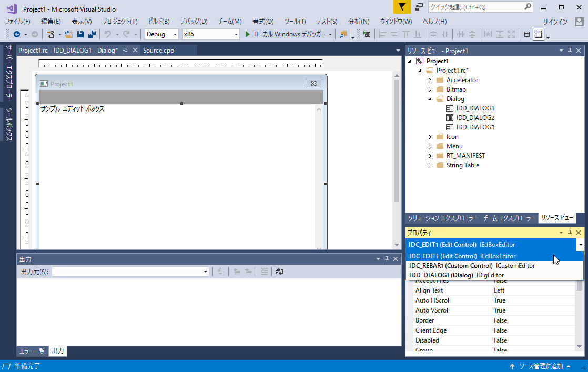The image size is (588, 372).
Task: Collapse the Dialog folder in the resource tree
Action: click(x=430, y=99)
